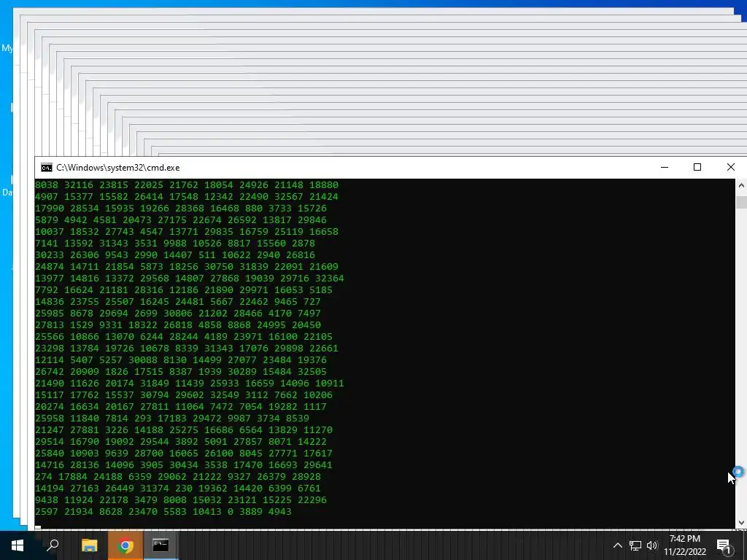Select the number 20450 in the output
Screen dimensions: 747x560
(306, 324)
